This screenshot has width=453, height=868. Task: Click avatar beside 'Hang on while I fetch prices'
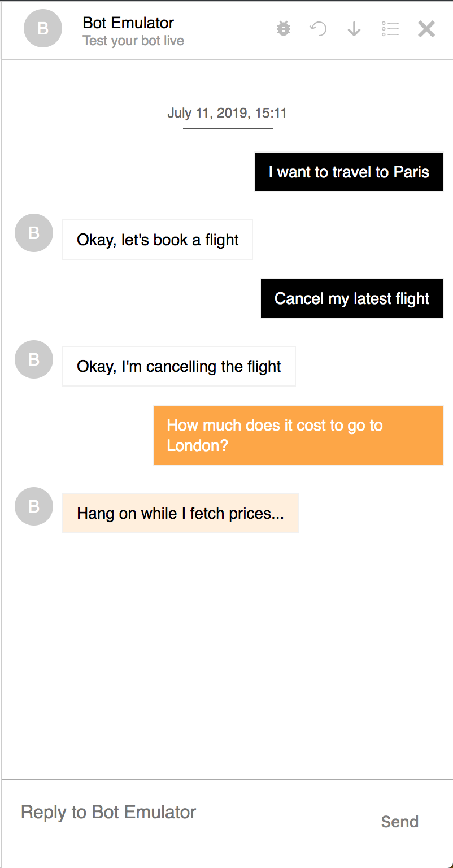click(34, 506)
